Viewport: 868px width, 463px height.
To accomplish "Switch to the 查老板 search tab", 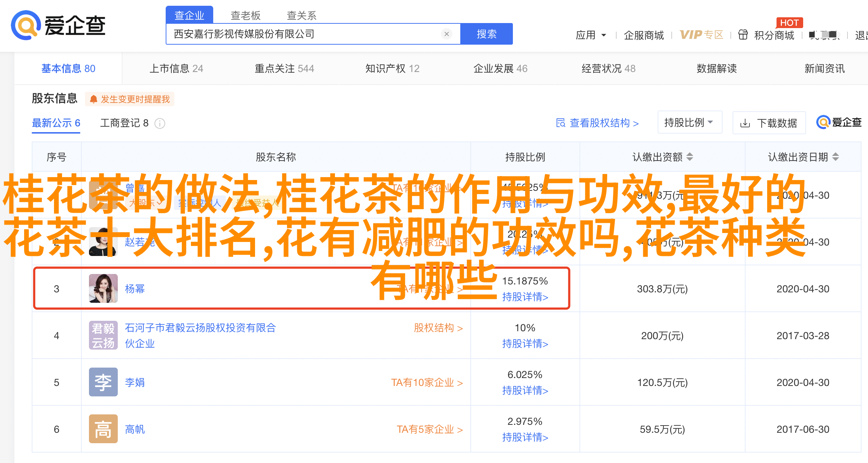I will pos(245,15).
